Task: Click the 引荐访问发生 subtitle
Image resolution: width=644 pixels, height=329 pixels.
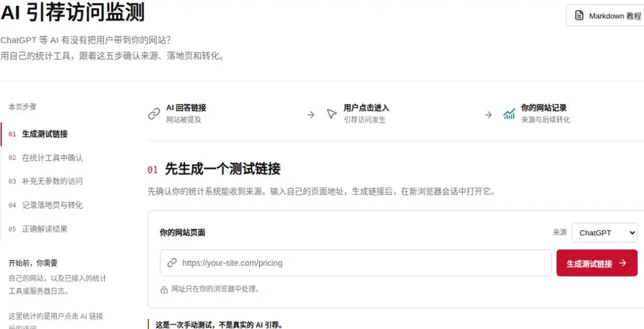Action: click(365, 120)
